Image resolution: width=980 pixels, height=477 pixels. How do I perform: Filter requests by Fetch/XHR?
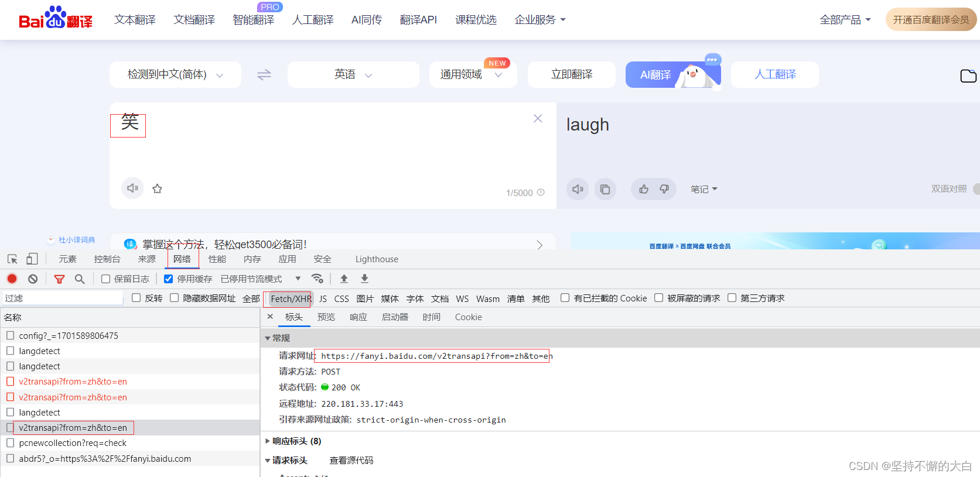coord(291,298)
